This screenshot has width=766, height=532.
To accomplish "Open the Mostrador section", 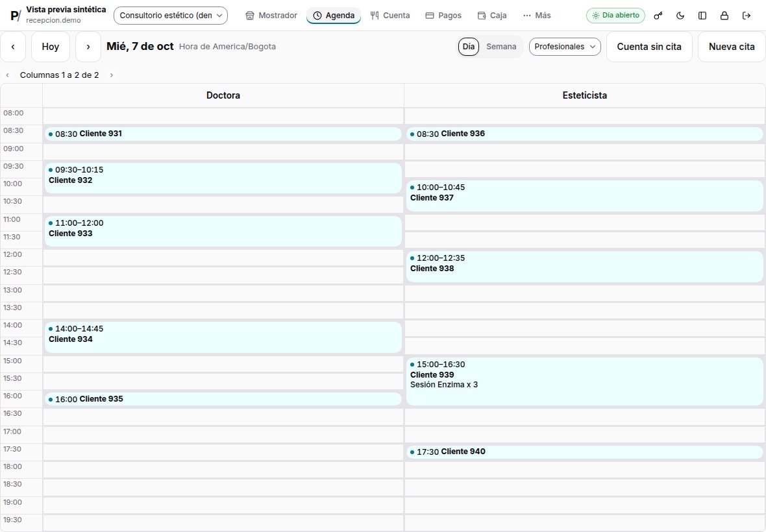I will [x=271, y=16].
